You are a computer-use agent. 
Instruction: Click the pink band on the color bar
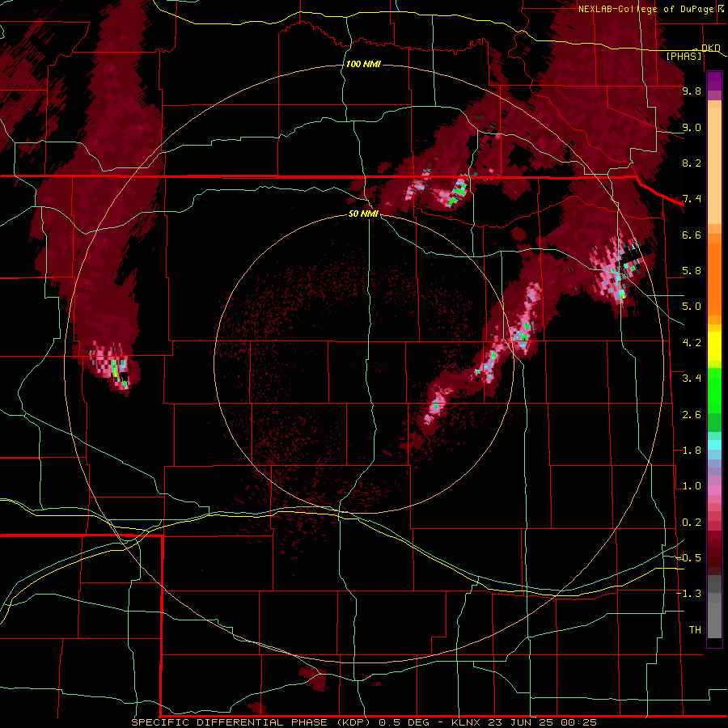714,490
